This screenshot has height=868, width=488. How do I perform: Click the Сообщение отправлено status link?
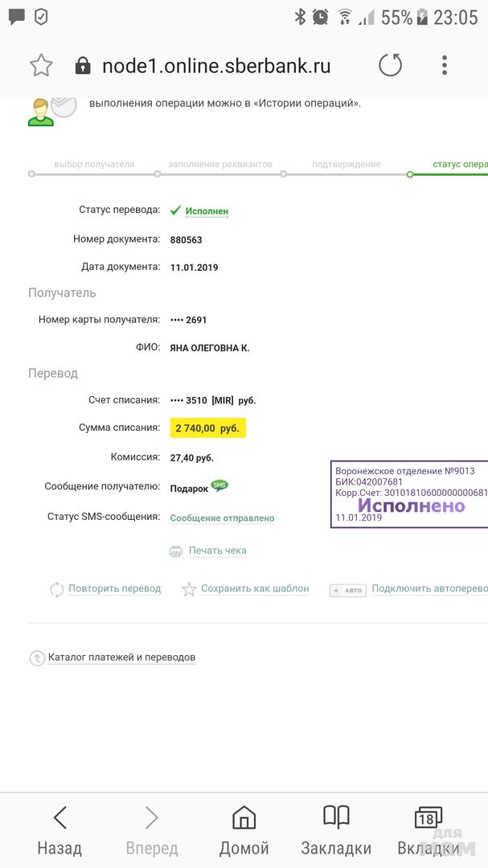click(222, 518)
